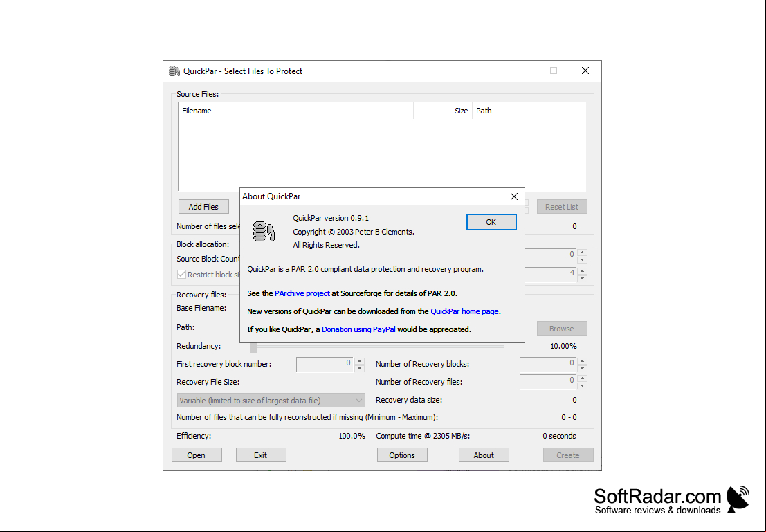
Task: Increase First recovery block number with up arrow
Action: pos(360,362)
